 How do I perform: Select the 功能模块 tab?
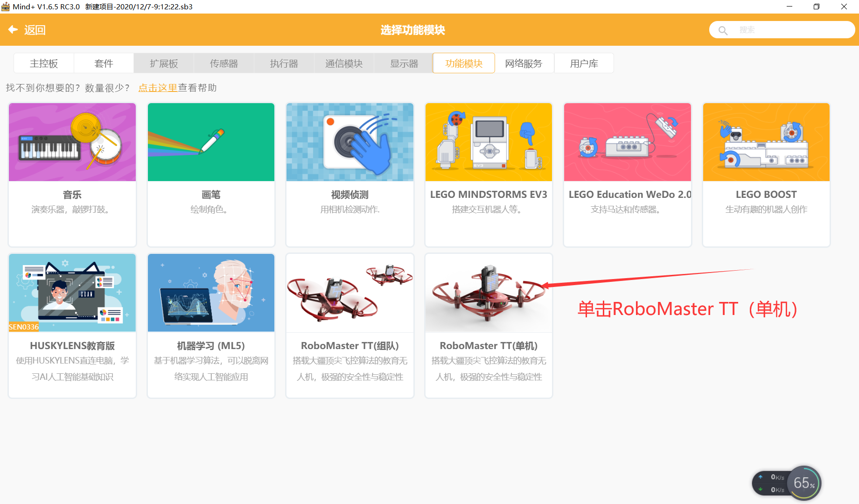point(464,63)
